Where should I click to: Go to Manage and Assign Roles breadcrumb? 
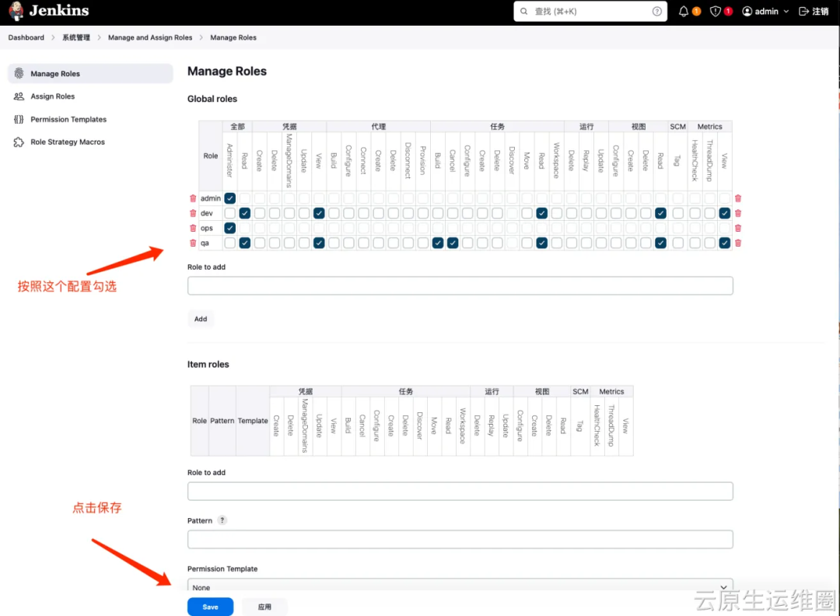(150, 37)
